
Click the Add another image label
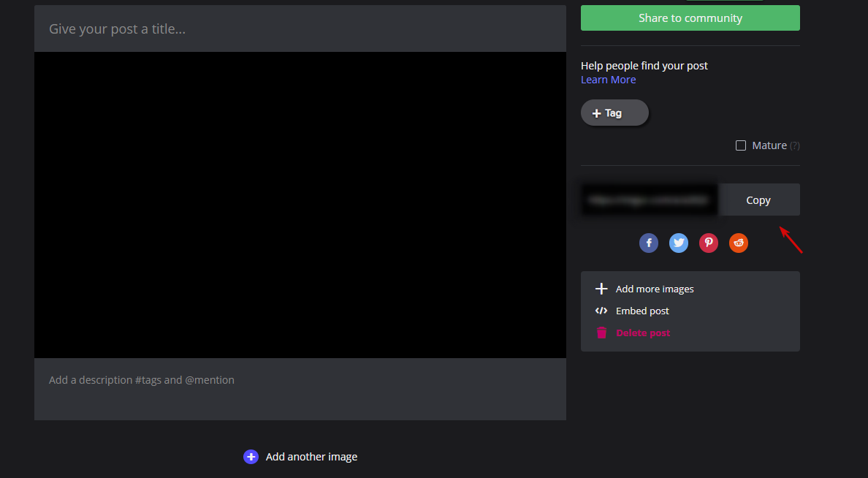[x=311, y=457]
